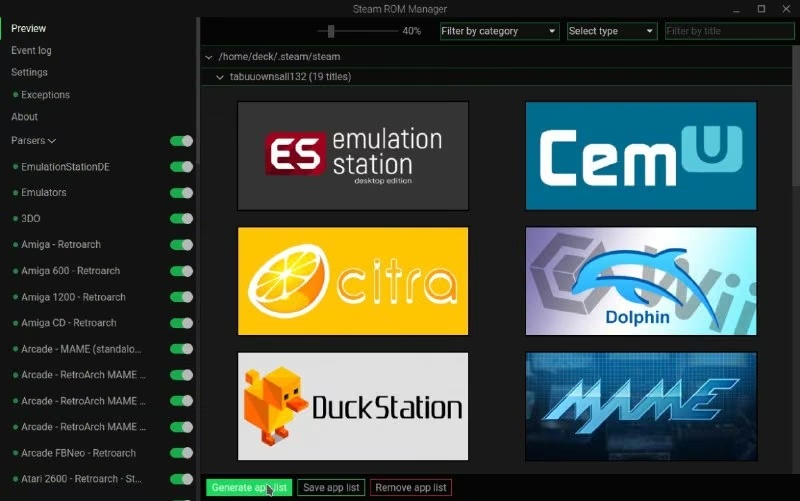Toggle Arcade FBNeo - Retroarch switch
This screenshot has width=800, height=501.
pos(181,453)
